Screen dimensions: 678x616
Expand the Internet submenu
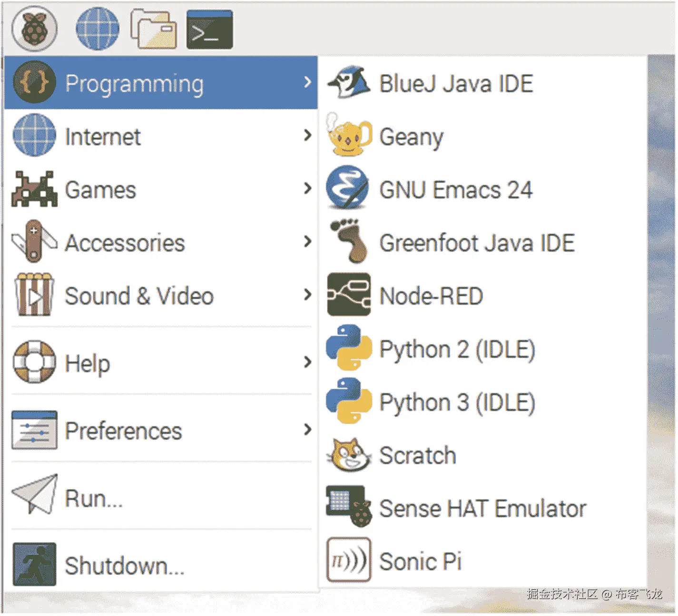pos(102,137)
